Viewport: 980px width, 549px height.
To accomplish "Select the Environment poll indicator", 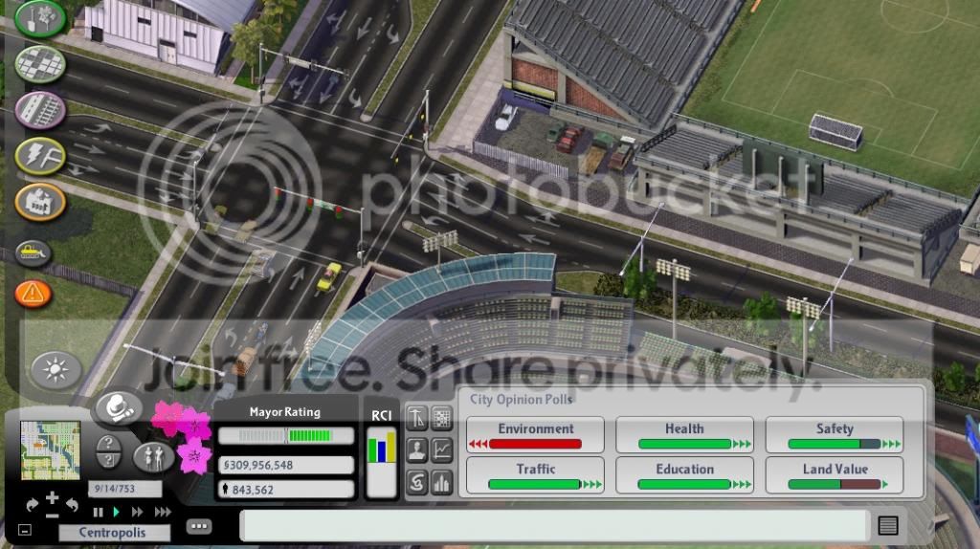I will (536, 434).
